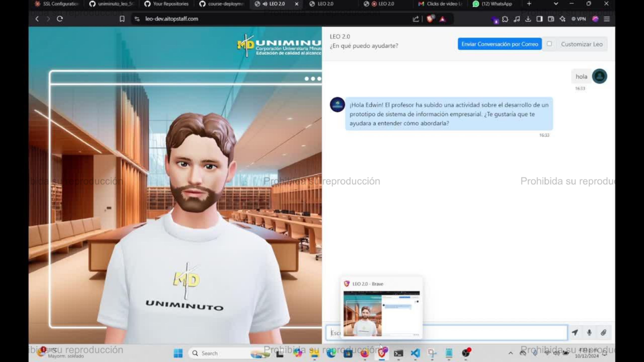
Task: Switch to the WhatsApp tab
Action: click(x=493, y=4)
